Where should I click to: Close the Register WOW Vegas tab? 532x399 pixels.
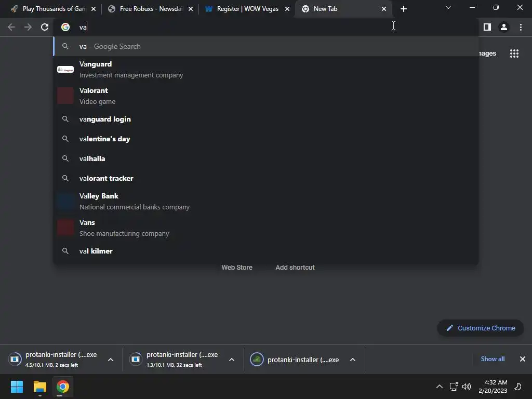click(287, 9)
